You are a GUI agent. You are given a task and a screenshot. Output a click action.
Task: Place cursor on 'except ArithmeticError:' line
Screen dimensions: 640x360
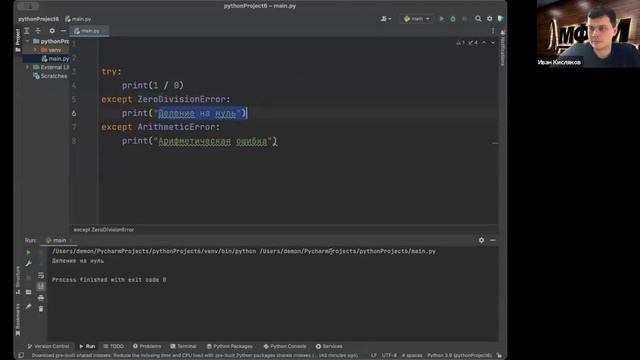point(160,127)
